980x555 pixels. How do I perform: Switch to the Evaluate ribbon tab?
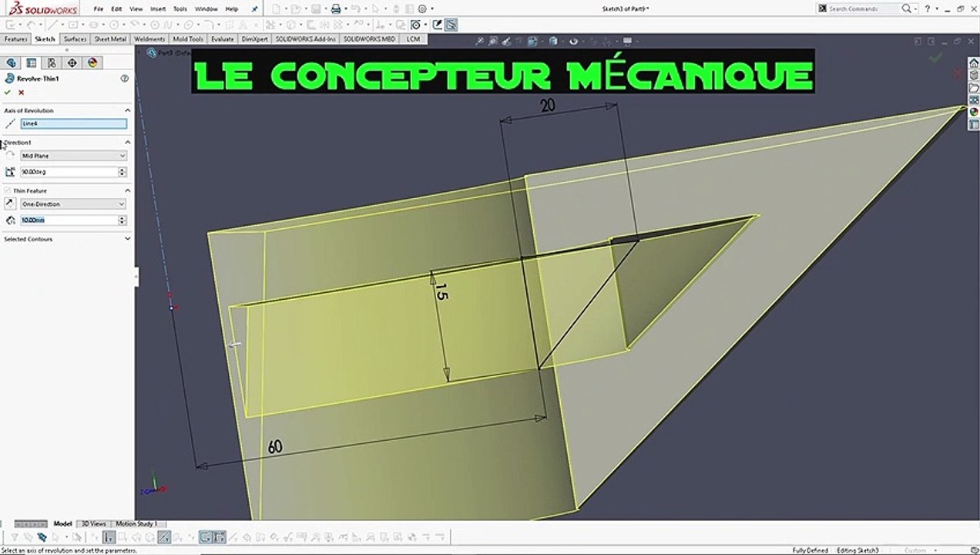223,39
